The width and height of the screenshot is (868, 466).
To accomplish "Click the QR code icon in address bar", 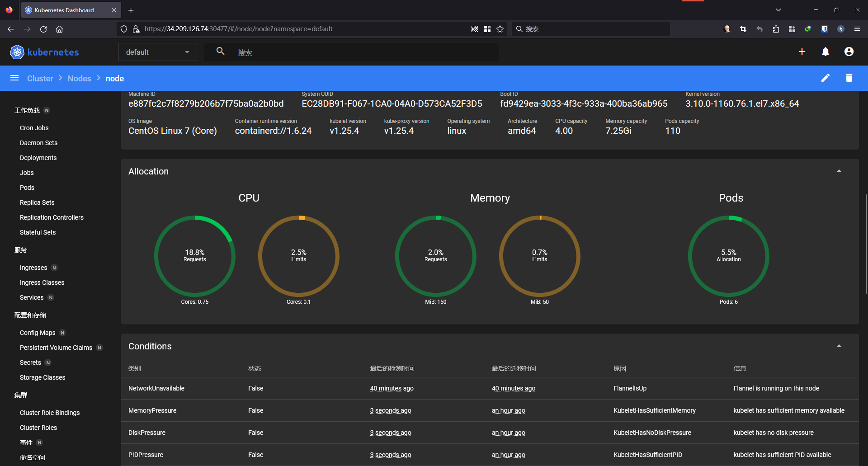I will click(475, 29).
